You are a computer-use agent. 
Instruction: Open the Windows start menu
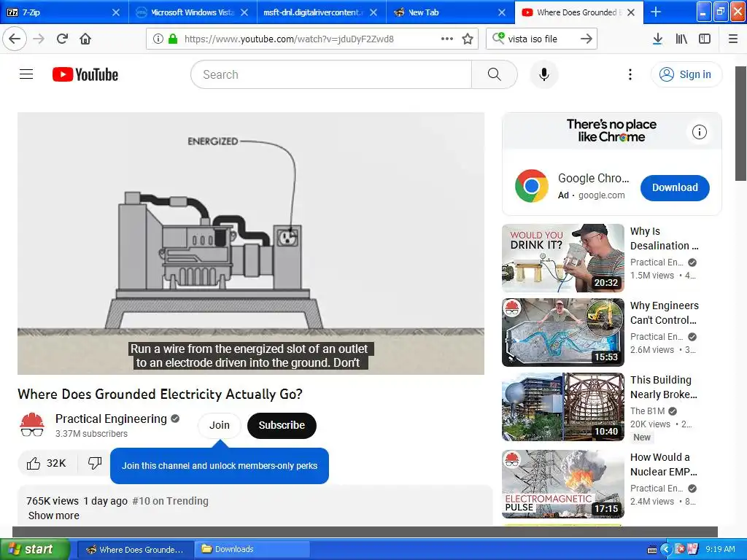pos(35,549)
